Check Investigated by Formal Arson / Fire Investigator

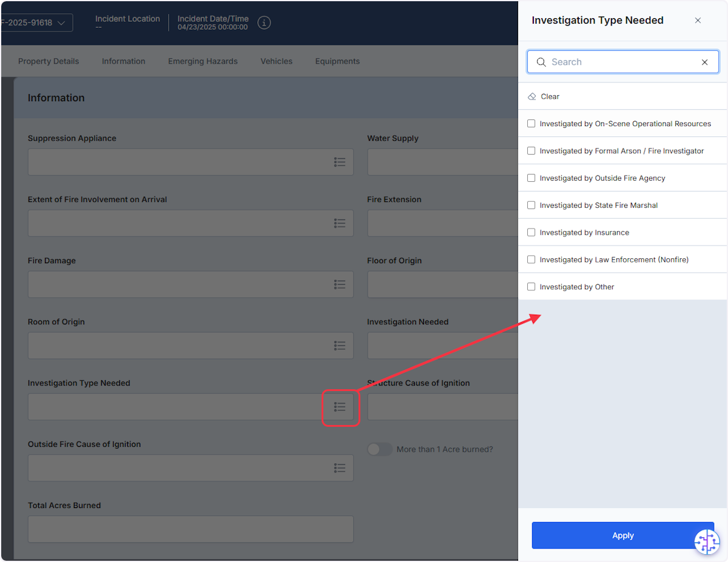point(531,151)
